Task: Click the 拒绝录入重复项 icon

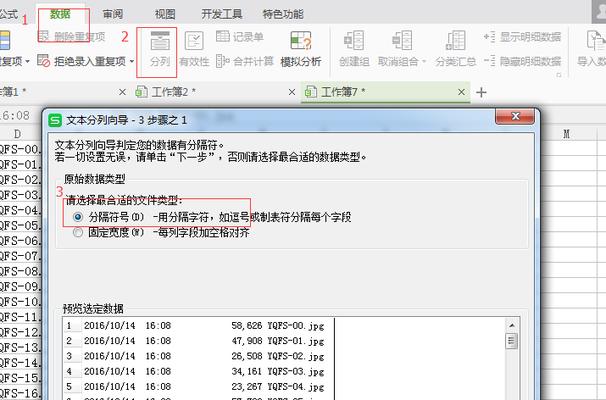Action: click(44, 61)
